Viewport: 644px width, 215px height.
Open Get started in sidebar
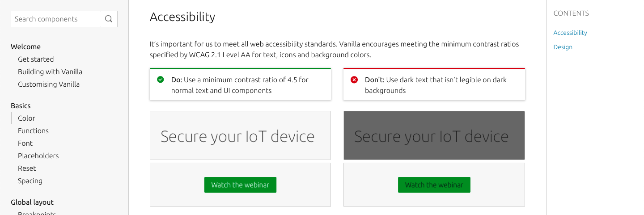click(36, 59)
